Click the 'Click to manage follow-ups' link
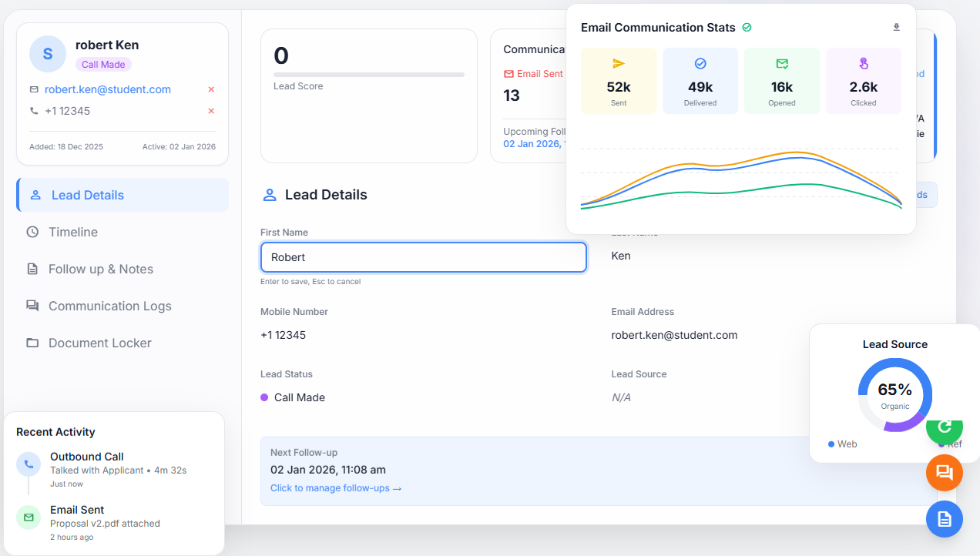Screen dimensions: 980x556 (x=336, y=488)
